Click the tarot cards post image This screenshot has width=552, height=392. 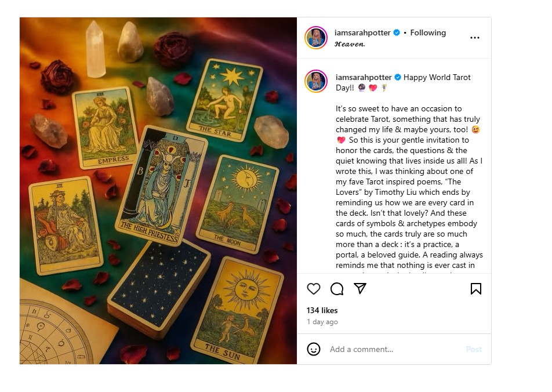[158, 191]
